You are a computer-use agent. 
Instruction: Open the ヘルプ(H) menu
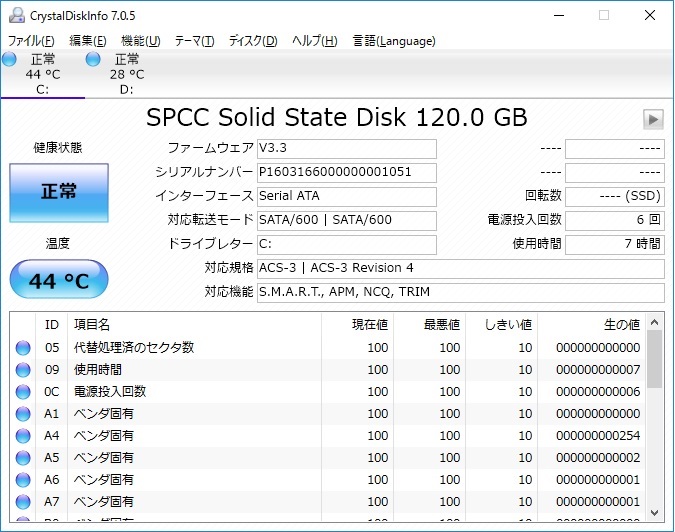point(314,41)
